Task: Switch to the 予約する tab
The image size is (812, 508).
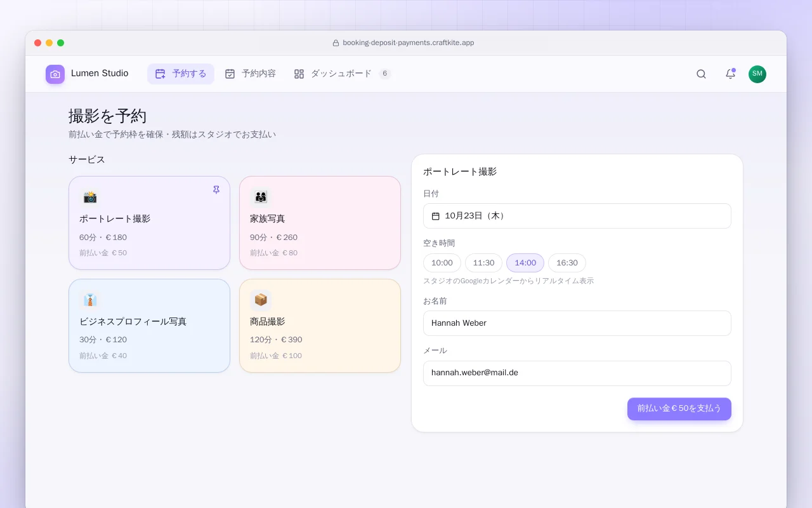Action: tap(181, 74)
